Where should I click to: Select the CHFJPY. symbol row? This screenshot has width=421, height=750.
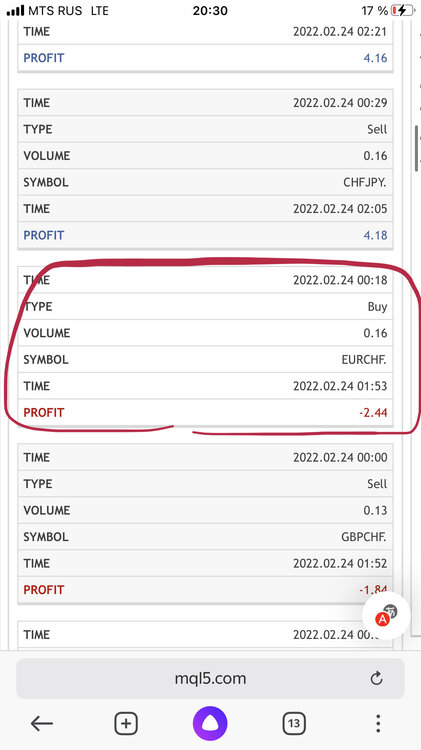pos(205,182)
